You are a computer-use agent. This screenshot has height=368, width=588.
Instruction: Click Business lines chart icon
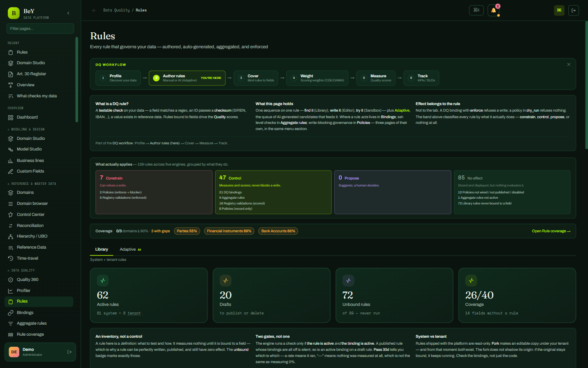tap(11, 161)
